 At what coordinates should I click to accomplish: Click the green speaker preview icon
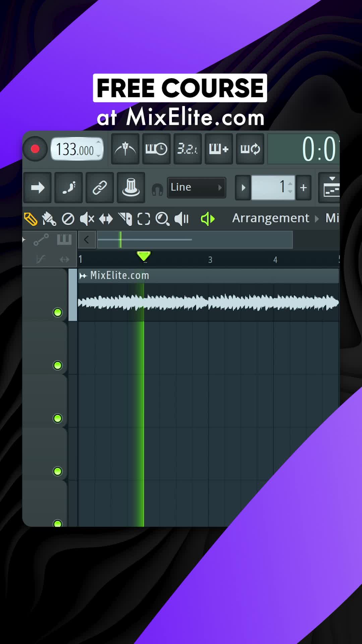coord(208,219)
